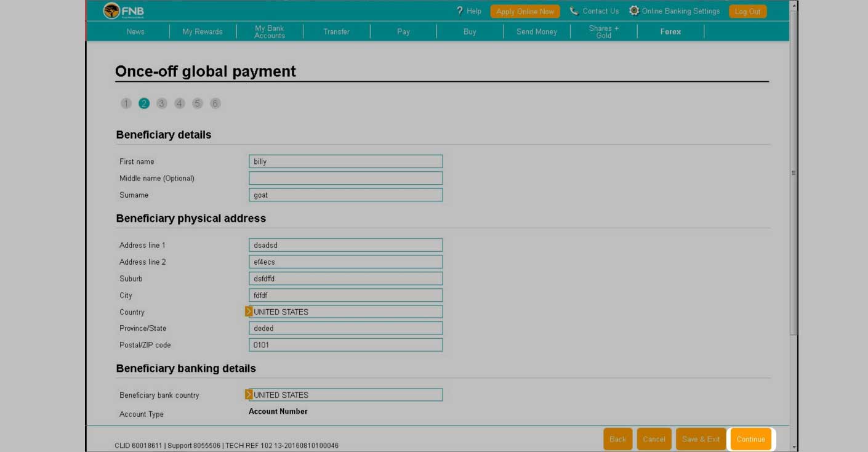Open the My Rewards menu
The image size is (868, 452).
[203, 31]
